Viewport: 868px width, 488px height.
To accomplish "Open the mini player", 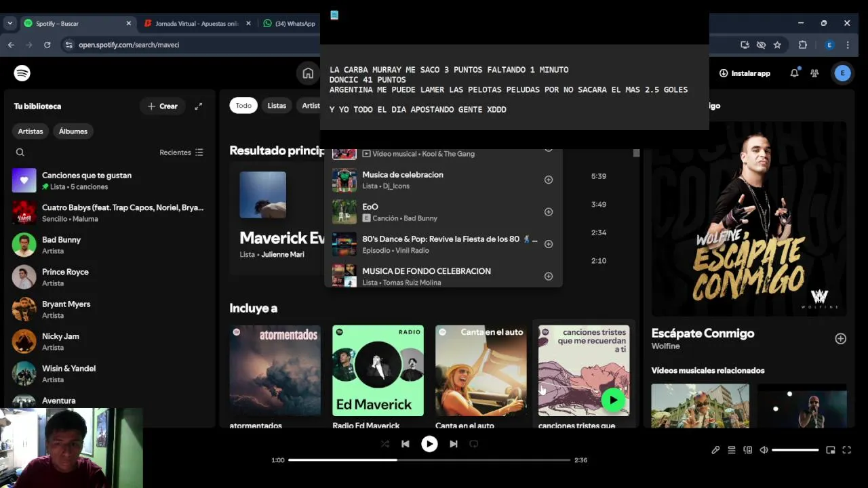I will pos(831,450).
